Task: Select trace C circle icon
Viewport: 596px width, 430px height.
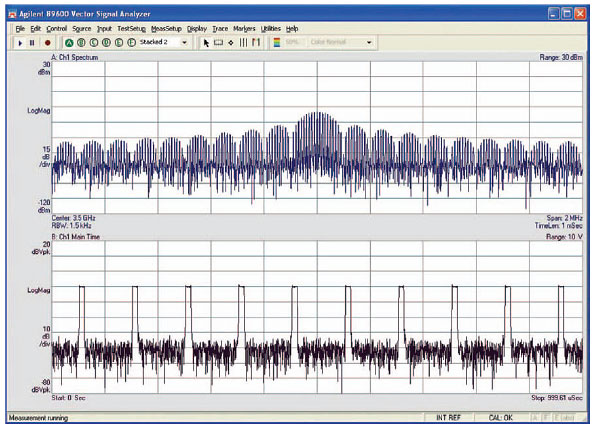Action: pyautogui.click(x=94, y=43)
